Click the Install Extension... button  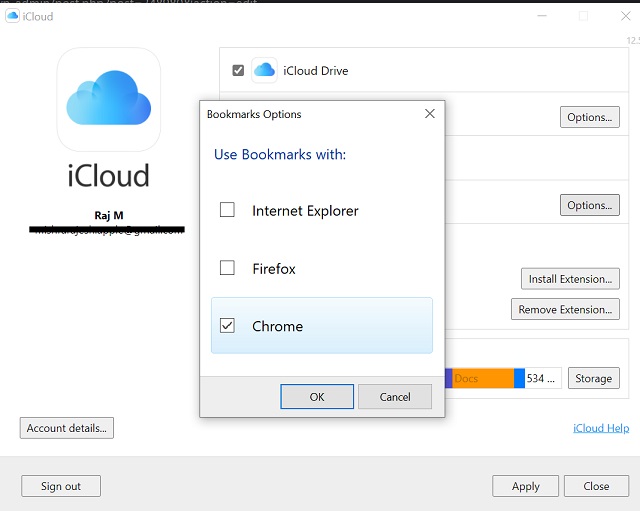coord(570,279)
